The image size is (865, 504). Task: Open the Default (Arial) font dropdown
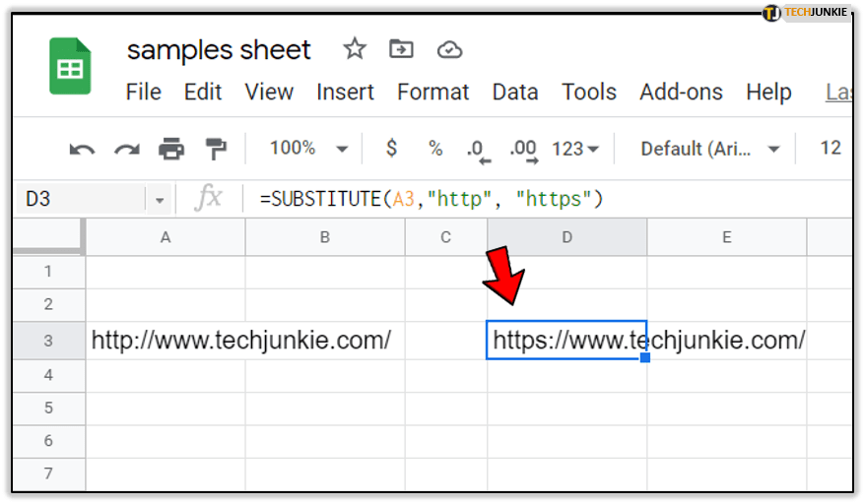click(710, 149)
